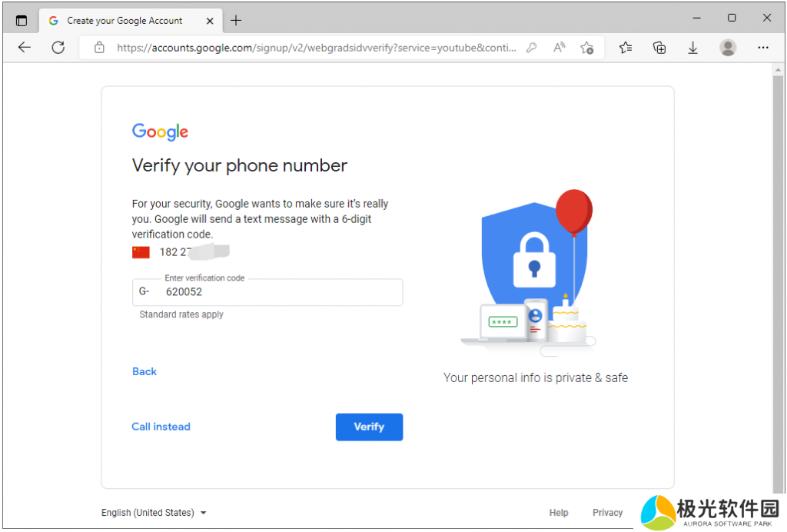The width and height of the screenshot is (787, 532).
Task: Click the Back link on the form
Action: click(x=144, y=371)
